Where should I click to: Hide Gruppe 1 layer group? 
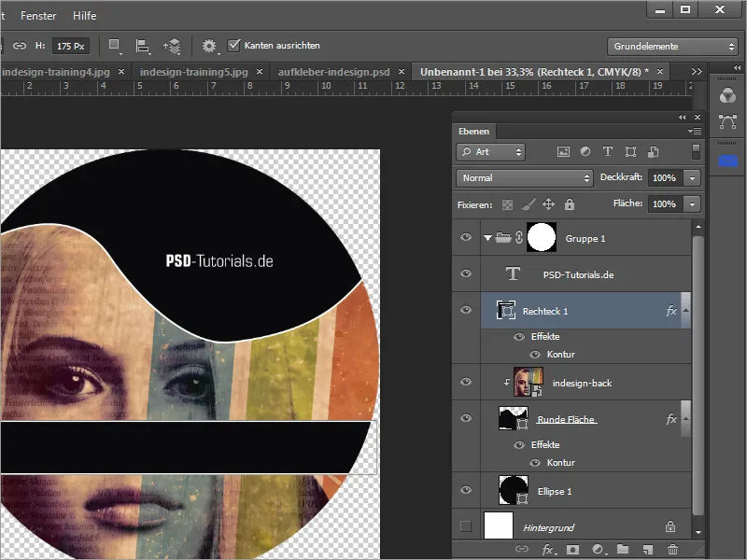point(466,237)
